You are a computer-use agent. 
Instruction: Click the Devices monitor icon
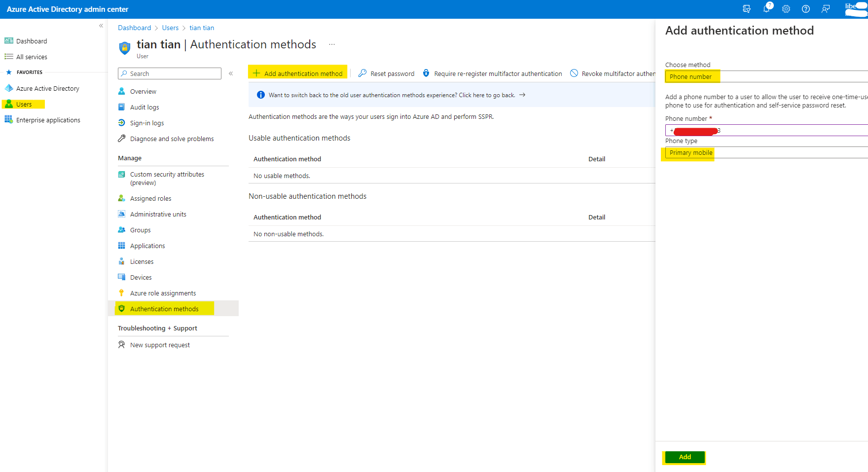coord(122,277)
